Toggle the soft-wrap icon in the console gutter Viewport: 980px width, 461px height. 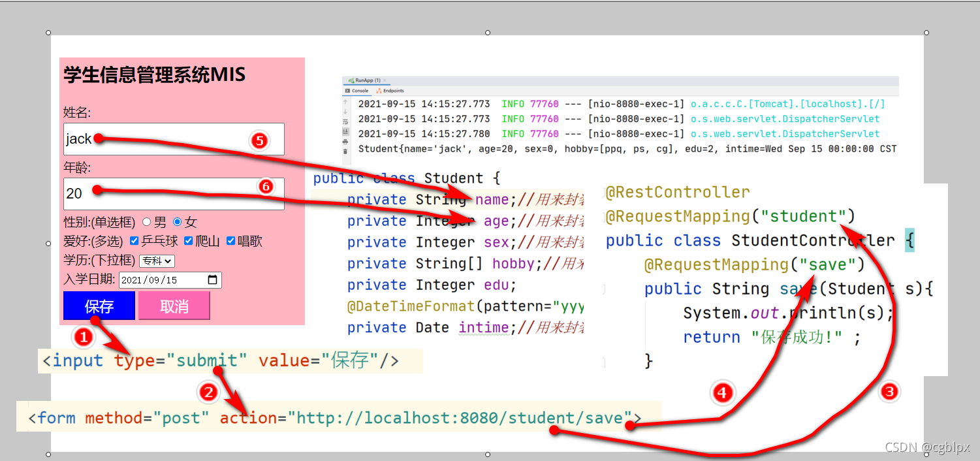point(345,121)
